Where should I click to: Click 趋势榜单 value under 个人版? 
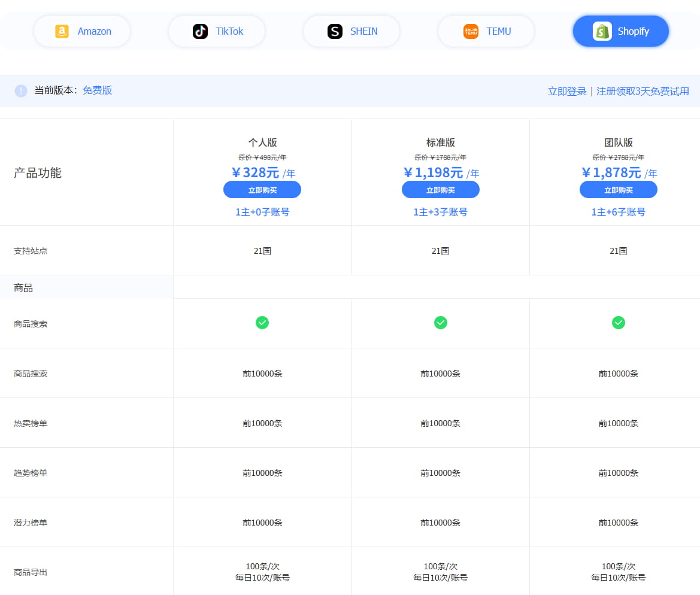[262, 473]
